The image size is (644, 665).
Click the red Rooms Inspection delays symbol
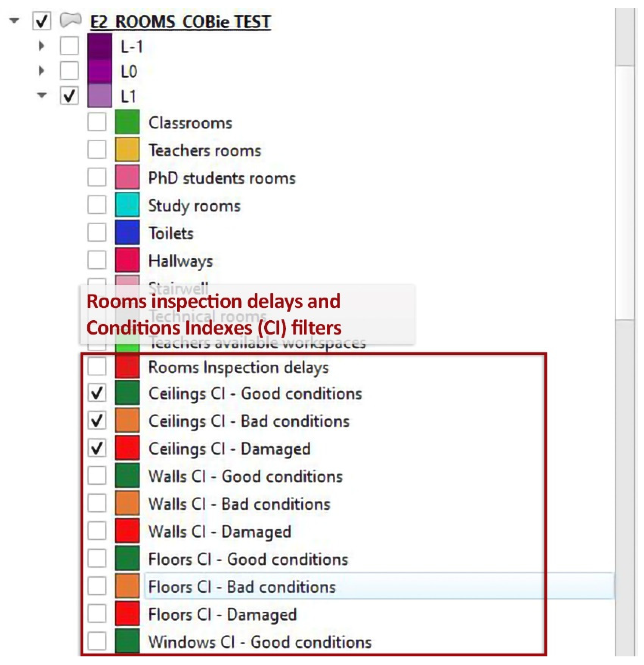(127, 367)
